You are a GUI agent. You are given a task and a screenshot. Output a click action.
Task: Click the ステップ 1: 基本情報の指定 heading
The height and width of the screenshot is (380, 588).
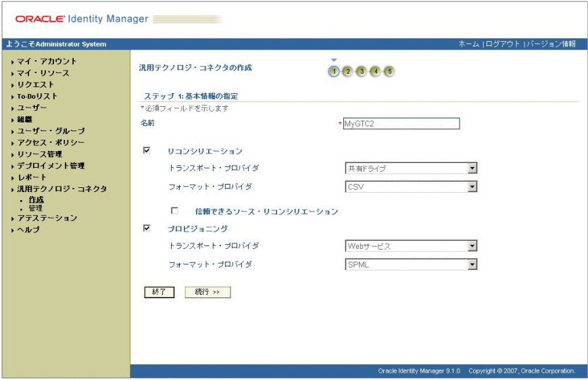click(x=191, y=96)
